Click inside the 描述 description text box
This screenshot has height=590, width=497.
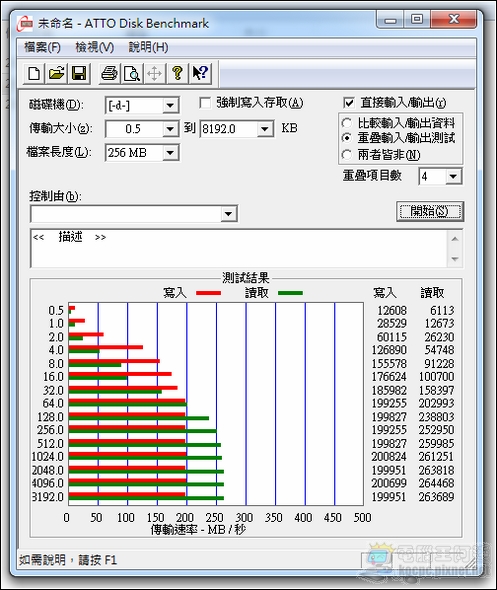239,248
